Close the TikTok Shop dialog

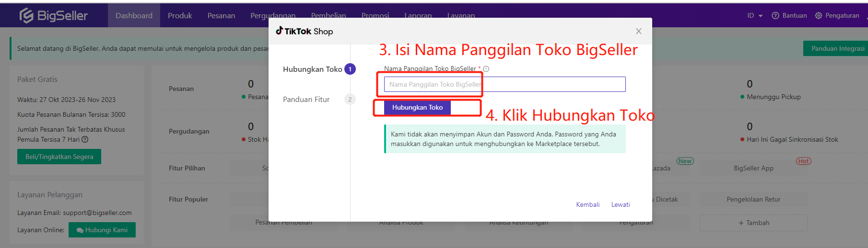tap(638, 31)
